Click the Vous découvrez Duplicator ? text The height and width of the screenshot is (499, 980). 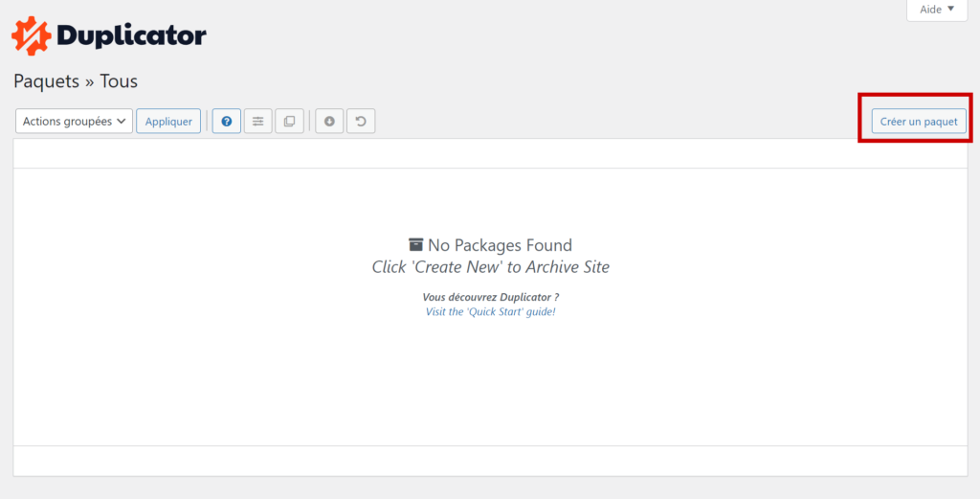[491, 297]
